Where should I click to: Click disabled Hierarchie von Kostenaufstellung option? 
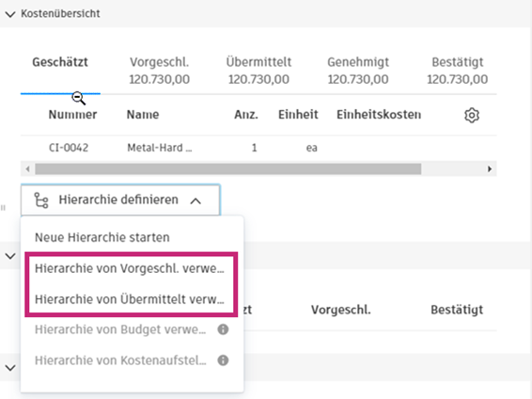(120, 360)
